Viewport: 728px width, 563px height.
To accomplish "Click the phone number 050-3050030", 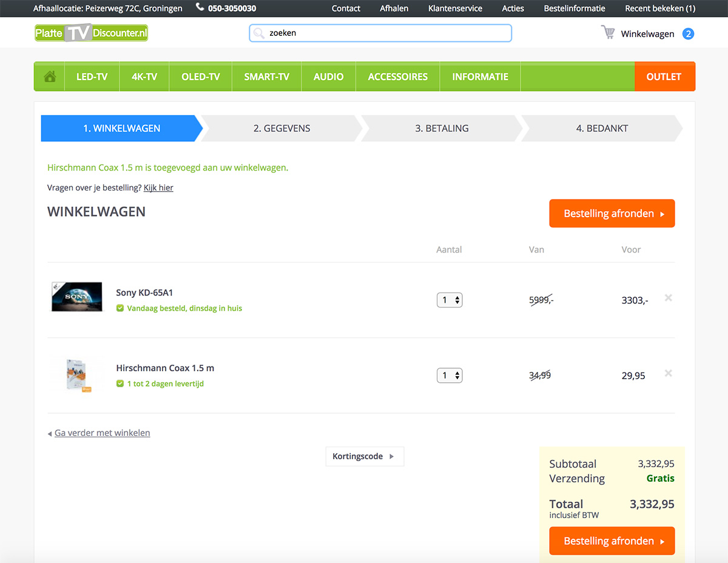I will (232, 8).
